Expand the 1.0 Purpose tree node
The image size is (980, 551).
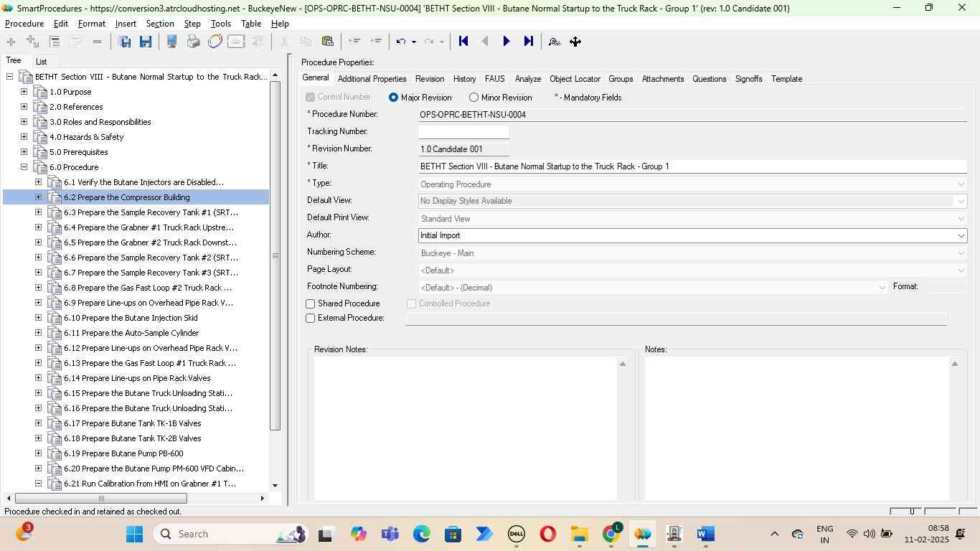click(x=24, y=92)
